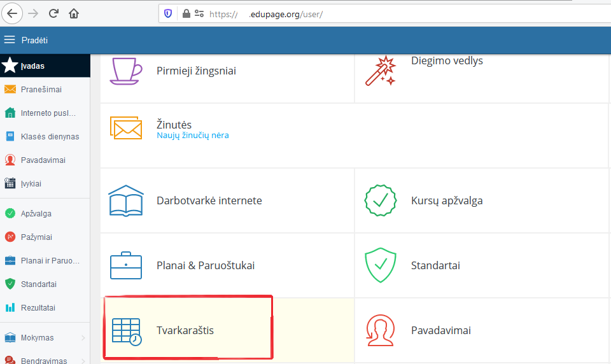
Task: Click Apžvalga green check icon
Action: [x=10, y=213]
